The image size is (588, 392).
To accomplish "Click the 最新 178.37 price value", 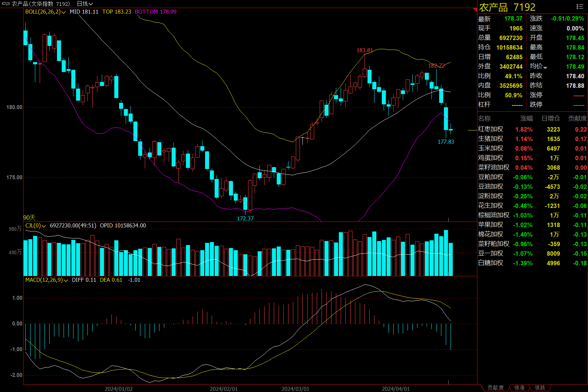I will (x=513, y=19).
